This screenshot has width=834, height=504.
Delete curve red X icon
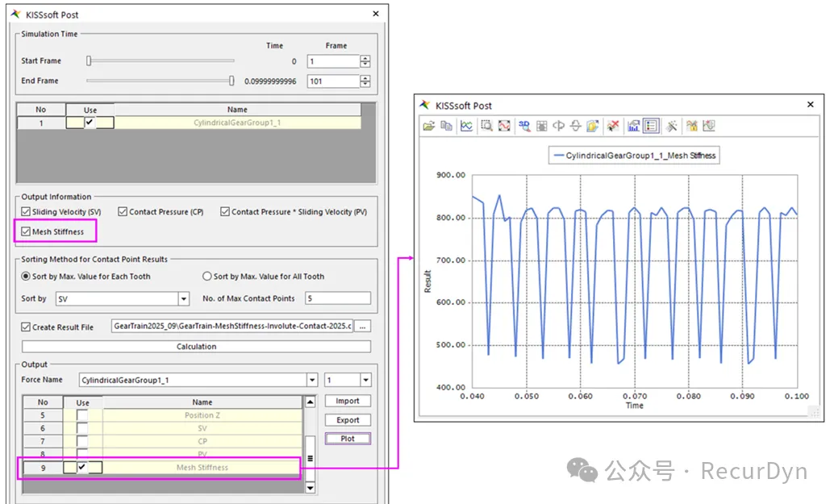tap(613, 126)
